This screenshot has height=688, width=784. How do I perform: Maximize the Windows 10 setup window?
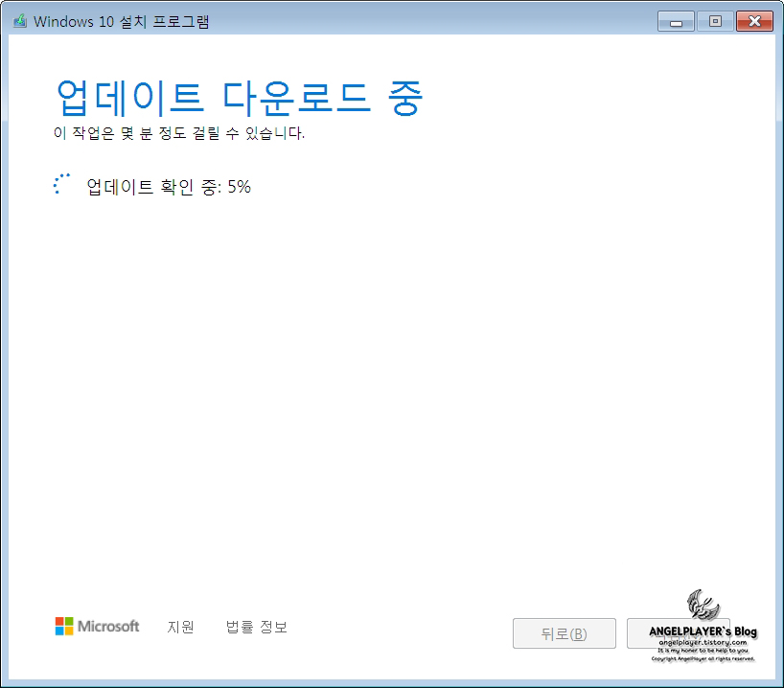pos(715,21)
